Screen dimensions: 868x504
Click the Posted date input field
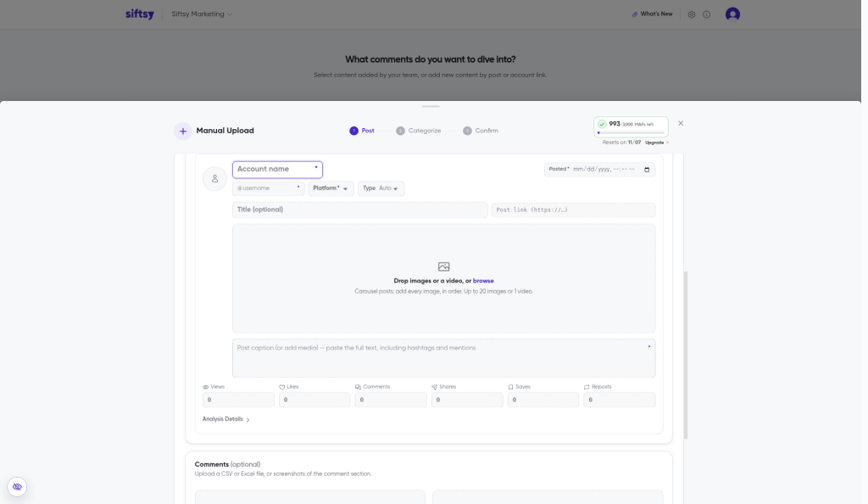tap(599, 170)
